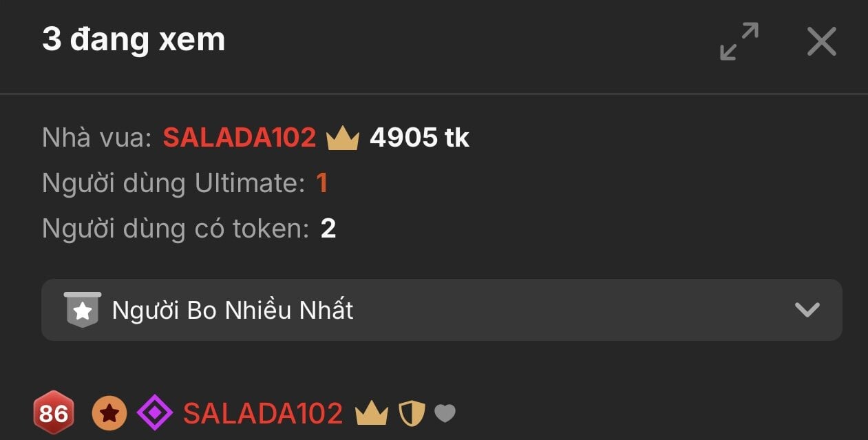The width and height of the screenshot is (868, 440).
Task: Click the token users count of 2
Action: click(328, 229)
